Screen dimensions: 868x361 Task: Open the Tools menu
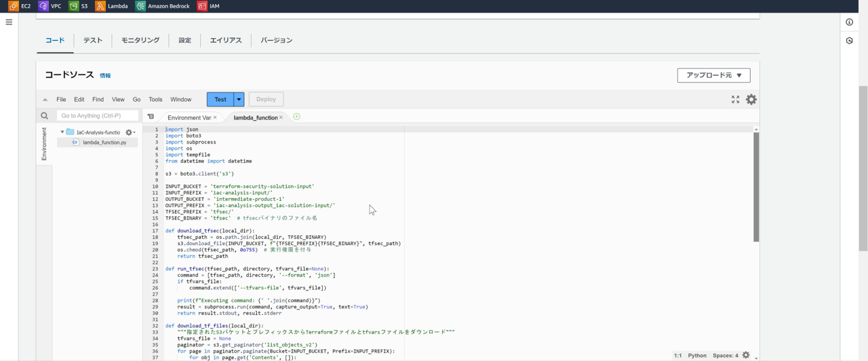click(155, 100)
